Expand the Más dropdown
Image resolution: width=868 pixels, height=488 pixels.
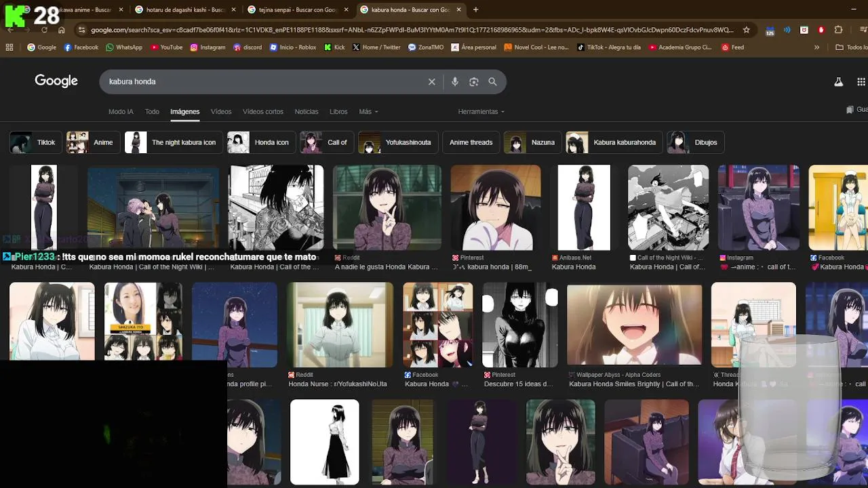click(x=368, y=112)
